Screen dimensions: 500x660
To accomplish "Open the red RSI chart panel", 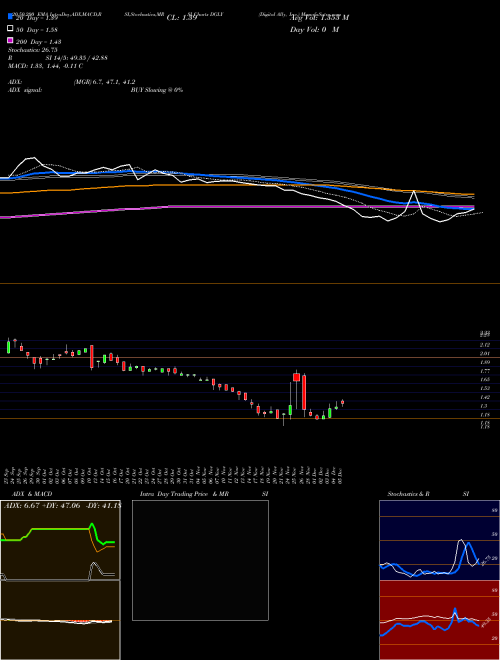I will click(439, 620).
